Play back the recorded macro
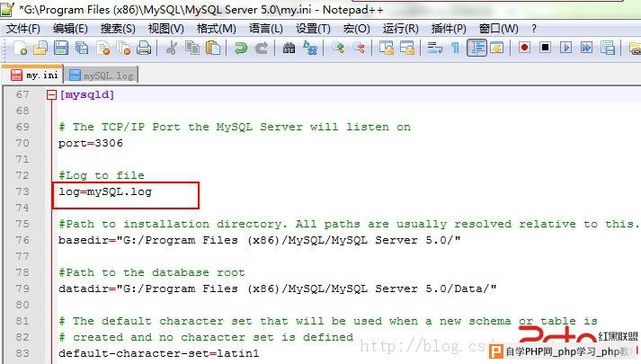The image size is (641, 364). [565, 49]
